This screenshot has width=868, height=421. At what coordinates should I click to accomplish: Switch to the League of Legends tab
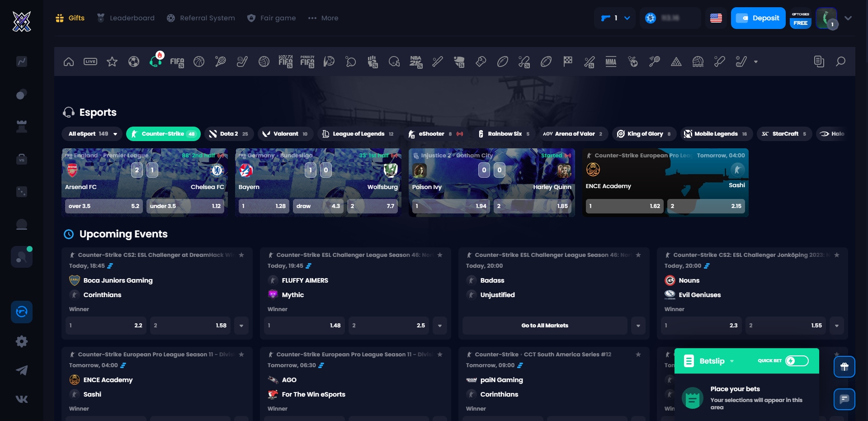point(358,134)
